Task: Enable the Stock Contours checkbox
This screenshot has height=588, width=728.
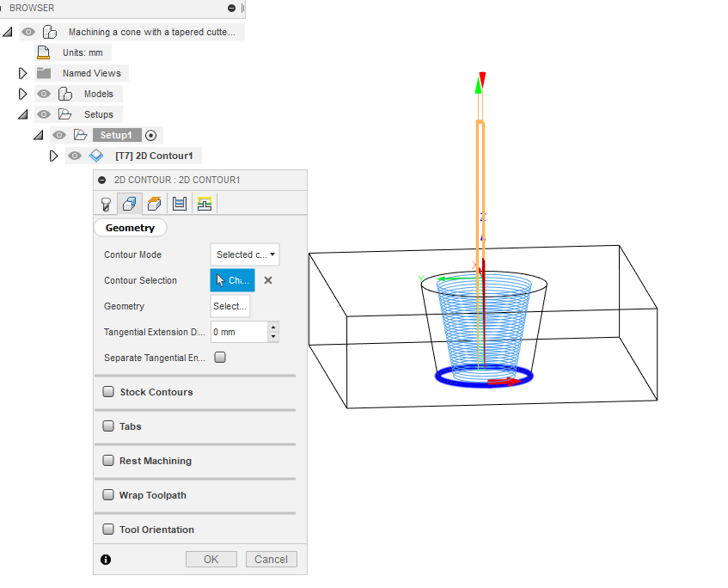Action: (x=108, y=391)
